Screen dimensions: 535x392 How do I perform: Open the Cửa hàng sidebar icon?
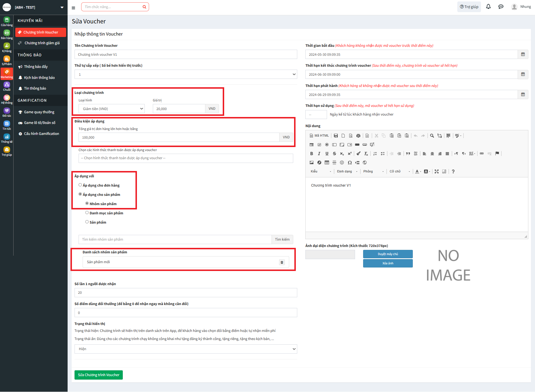(7, 21)
